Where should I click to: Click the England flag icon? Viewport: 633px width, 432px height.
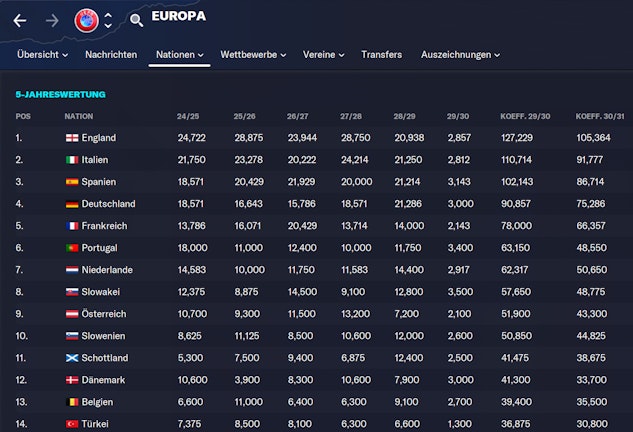point(71,137)
